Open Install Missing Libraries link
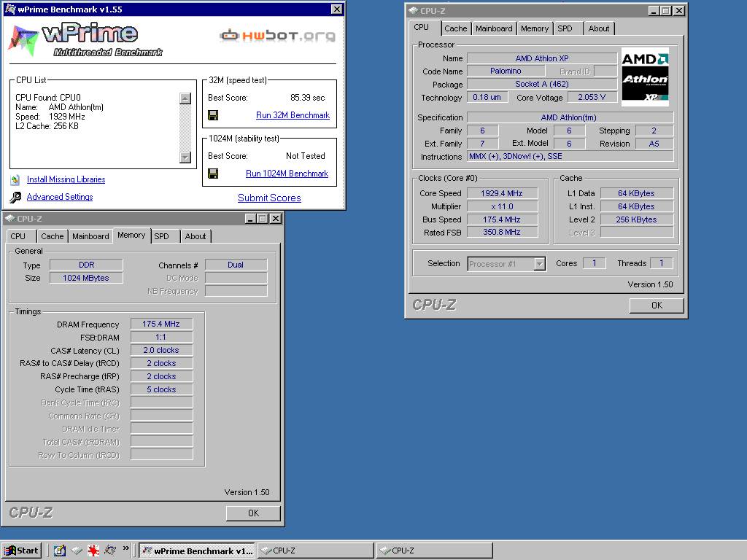 pyautogui.click(x=66, y=179)
